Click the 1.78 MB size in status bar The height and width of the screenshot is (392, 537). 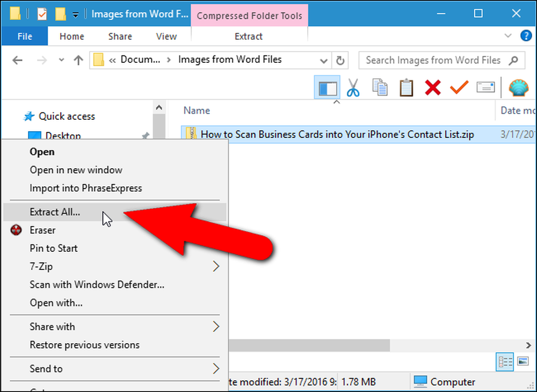(359, 382)
